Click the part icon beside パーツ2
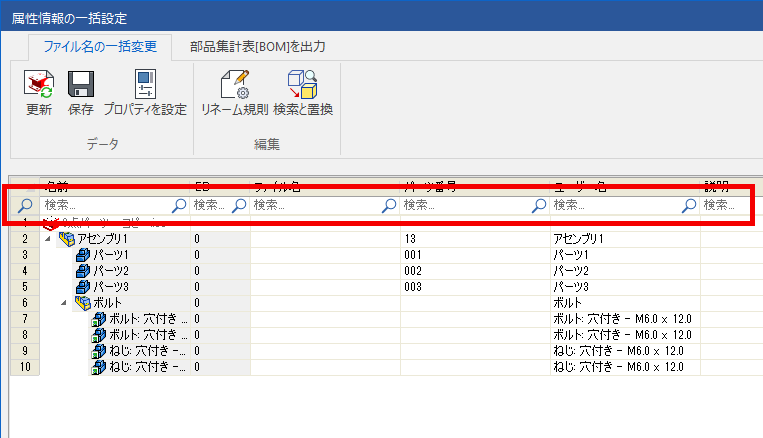Image resolution: width=763 pixels, height=438 pixels. point(83,271)
